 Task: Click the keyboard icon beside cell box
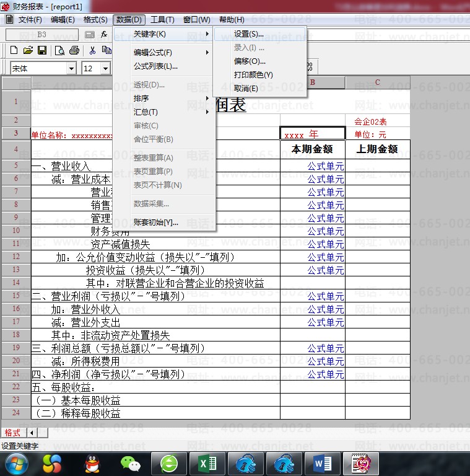pos(89,35)
